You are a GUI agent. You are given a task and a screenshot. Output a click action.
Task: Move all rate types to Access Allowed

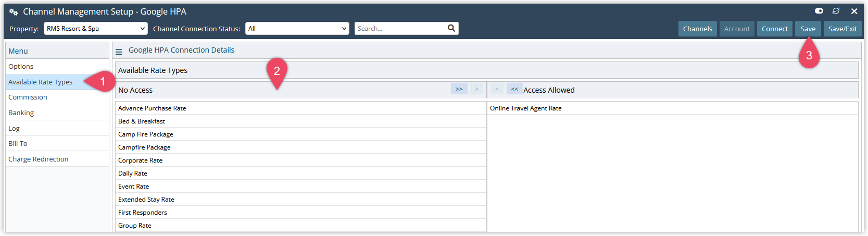pos(459,89)
